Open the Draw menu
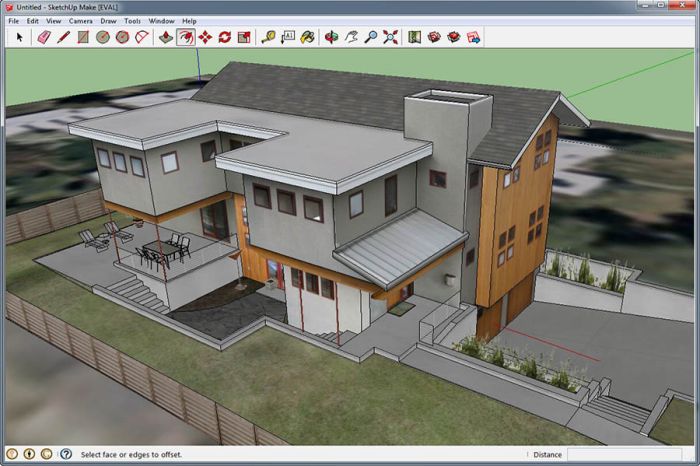The width and height of the screenshot is (700, 466). click(107, 20)
